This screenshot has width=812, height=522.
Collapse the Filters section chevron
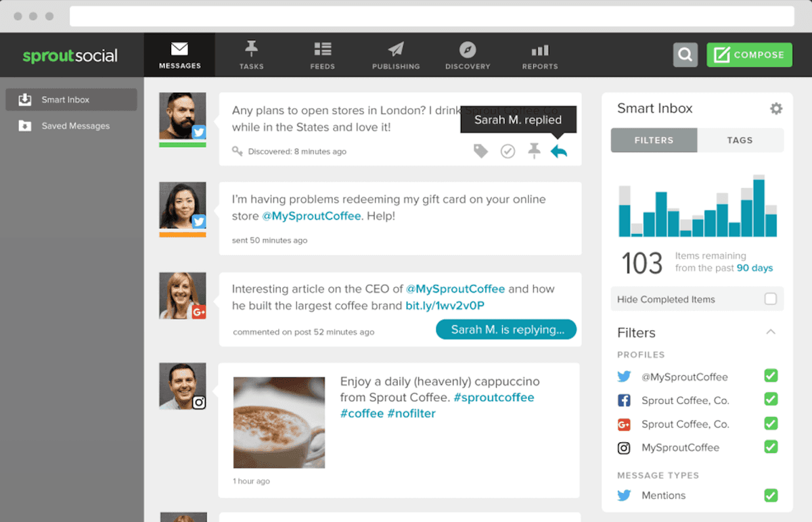770,332
